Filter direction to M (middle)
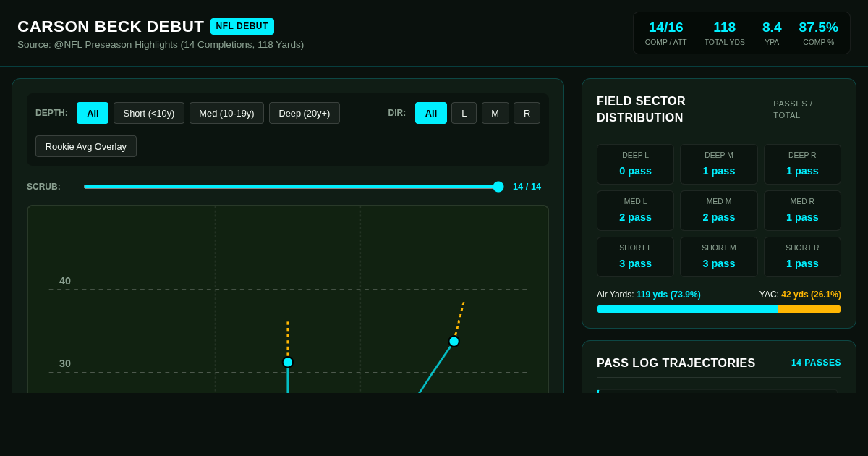 coord(495,113)
